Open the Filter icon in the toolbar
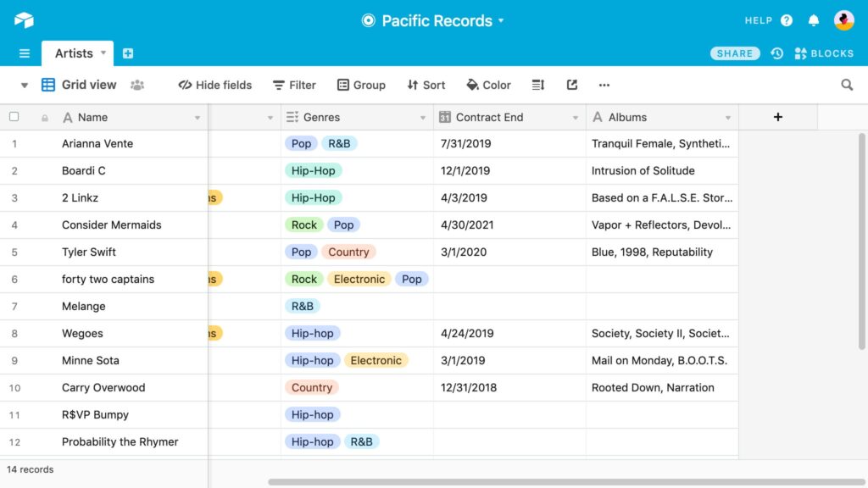 coord(278,85)
